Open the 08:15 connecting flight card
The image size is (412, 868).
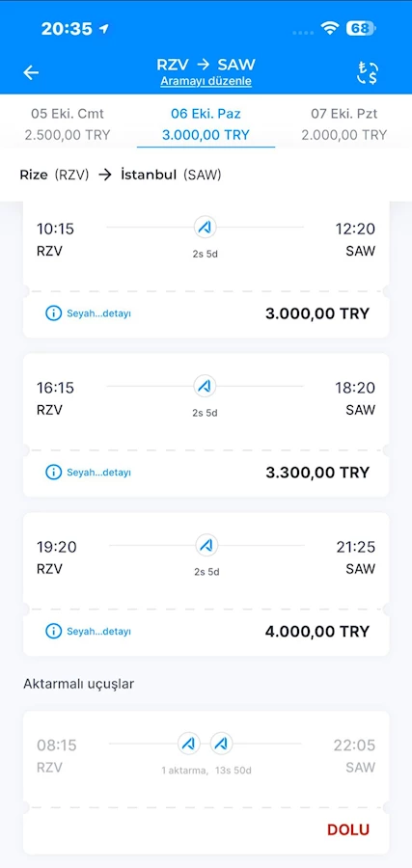click(x=206, y=782)
